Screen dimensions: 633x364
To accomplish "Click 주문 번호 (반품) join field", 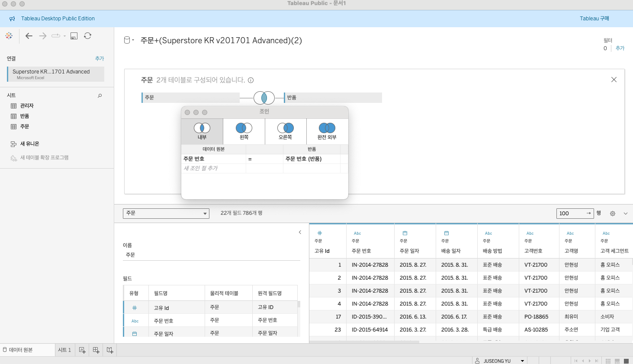I will pyautogui.click(x=312, y=159).
